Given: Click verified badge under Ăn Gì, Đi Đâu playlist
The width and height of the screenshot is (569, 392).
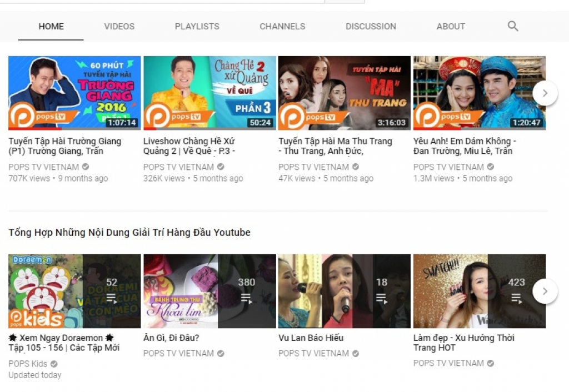Looking at the screenshot, I should point(221,353).
